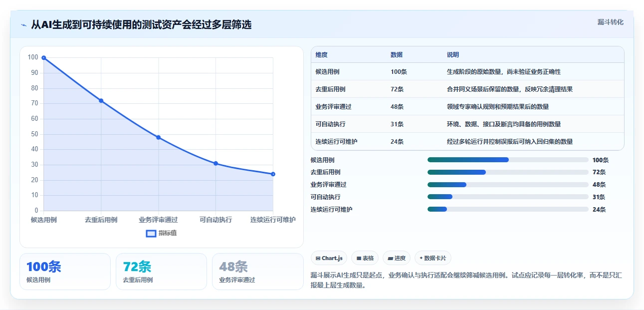Image resolution: width=644 pixels, height=310 pixels.
Task: Click the 业务评审通过 x-axis label
Action: (158, 220)
